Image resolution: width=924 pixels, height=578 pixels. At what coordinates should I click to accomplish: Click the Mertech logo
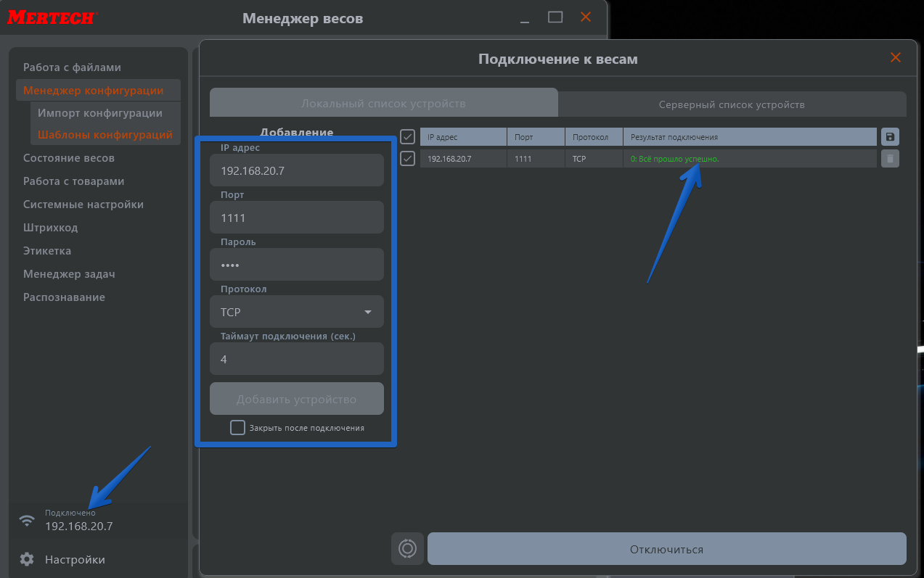51,17
